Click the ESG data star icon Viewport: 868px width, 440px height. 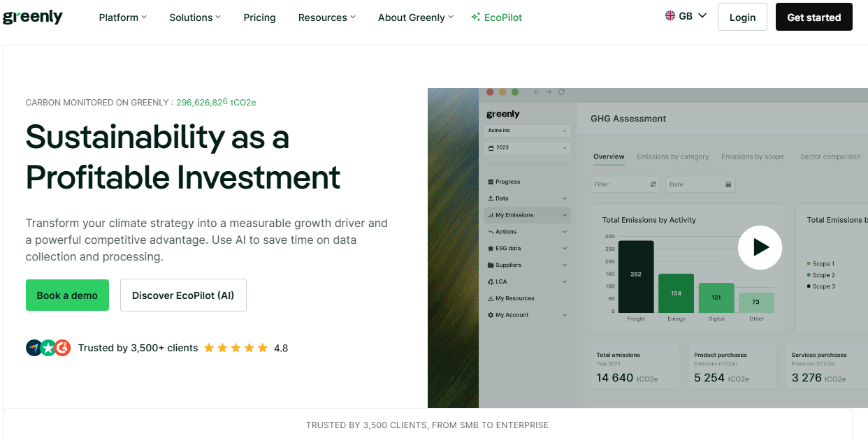(x=491, y=248)
